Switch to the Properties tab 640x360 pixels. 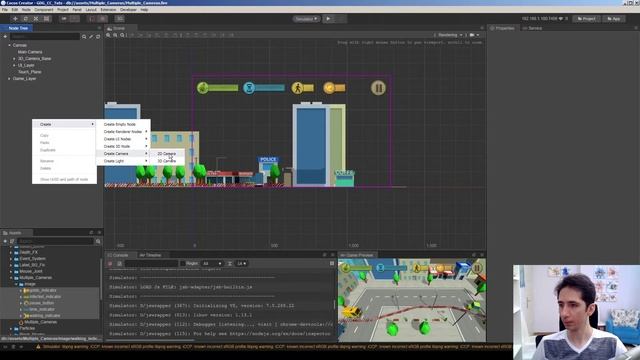[x=502, y=28]
